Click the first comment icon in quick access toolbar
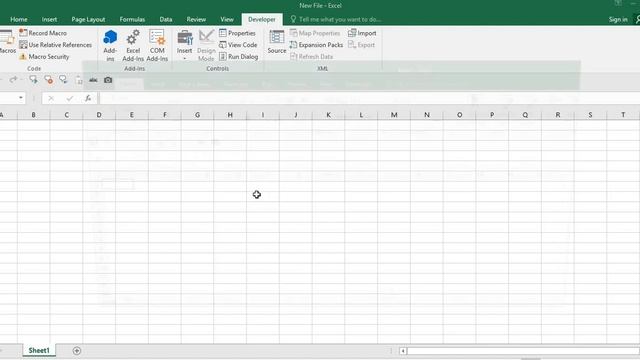 click(33, 80)
